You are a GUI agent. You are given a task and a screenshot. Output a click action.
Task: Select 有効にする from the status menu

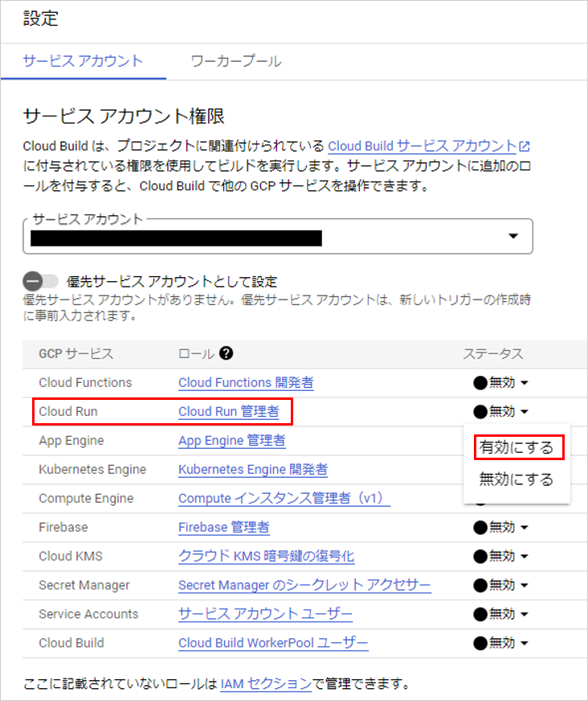(517, 447)
